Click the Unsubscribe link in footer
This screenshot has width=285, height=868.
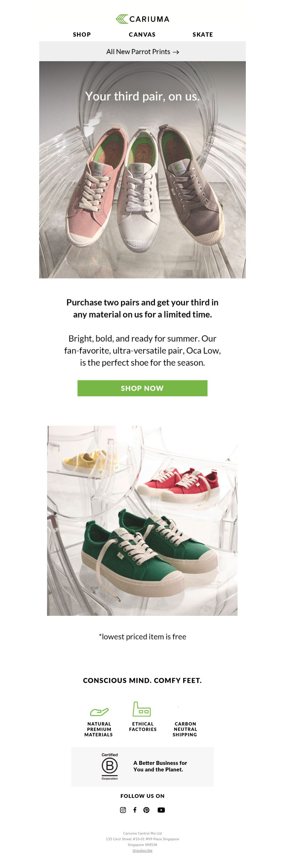pyautogui.click(x=142, y=851)
